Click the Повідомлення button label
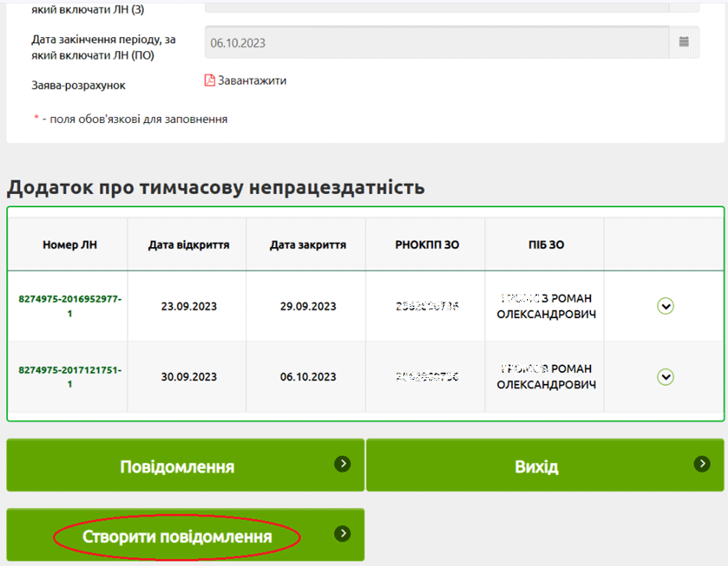 tap(177, 466)
